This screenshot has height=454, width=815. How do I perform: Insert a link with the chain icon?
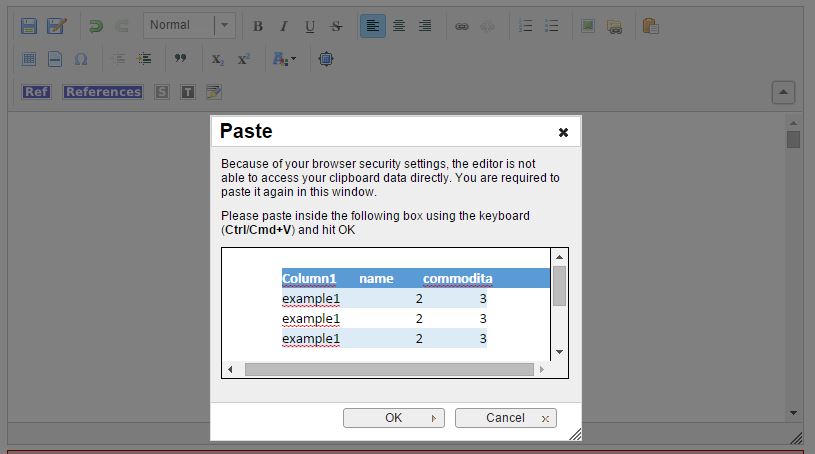coord(462,26)
